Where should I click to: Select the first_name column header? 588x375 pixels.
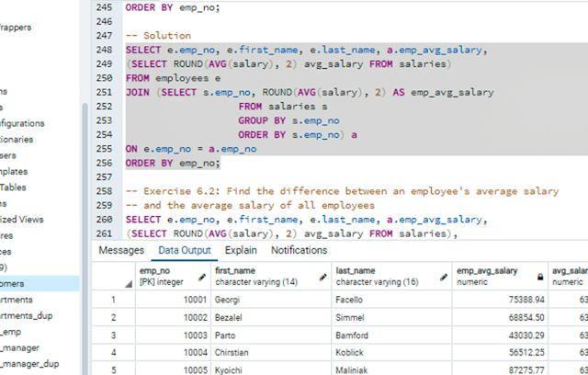click(271, 276)
